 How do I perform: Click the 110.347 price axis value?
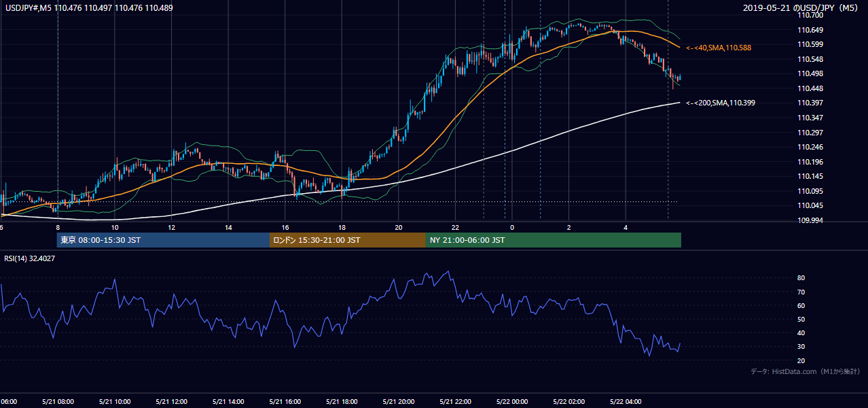(x=811, y=118)
